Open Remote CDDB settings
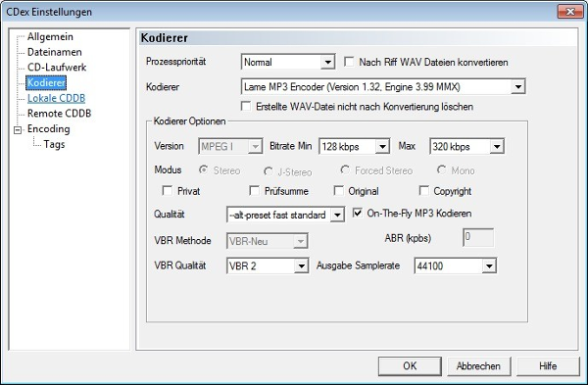Image resolution: width=588 pixels, height=385 pixels. tap(59, 114)
